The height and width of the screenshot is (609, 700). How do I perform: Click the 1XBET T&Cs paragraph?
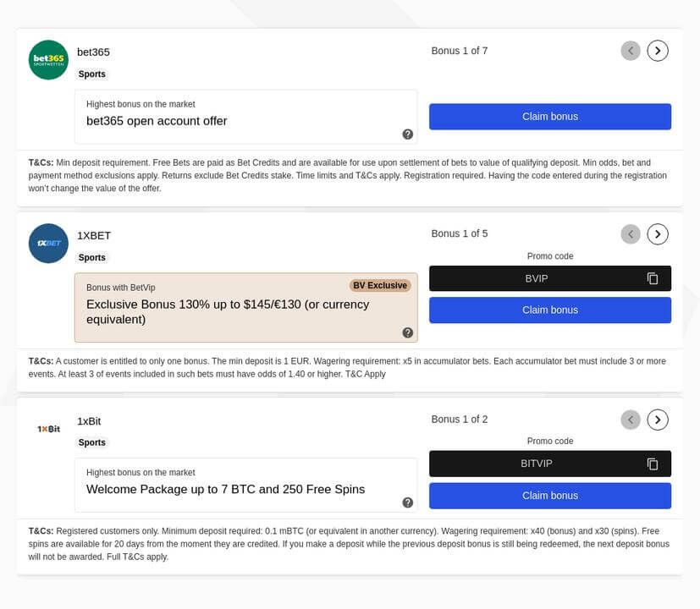click(347, 368)
